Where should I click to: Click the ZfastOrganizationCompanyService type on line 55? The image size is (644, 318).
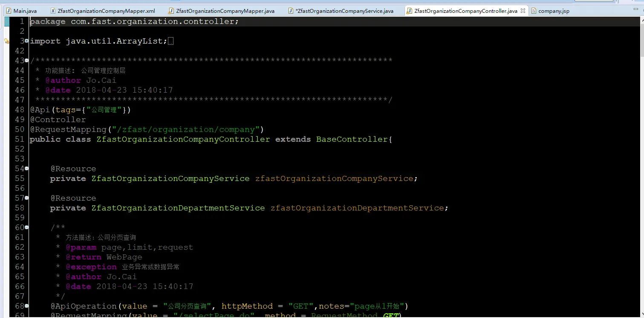tap(170, 178)
